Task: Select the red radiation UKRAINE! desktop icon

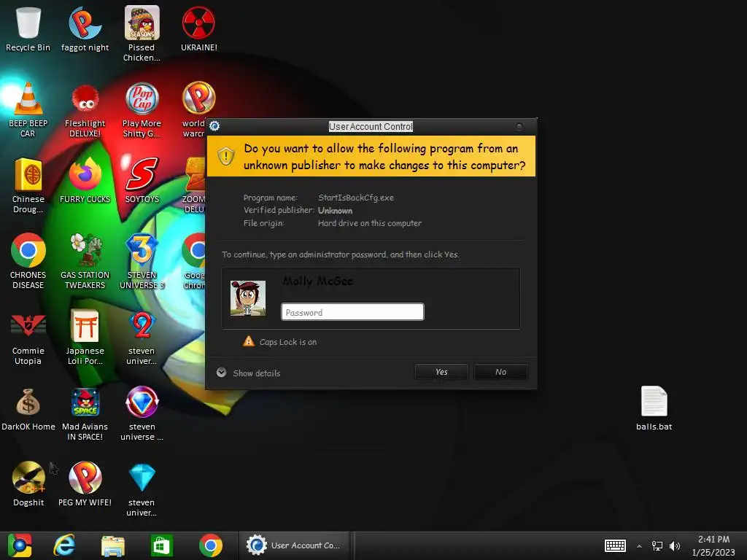Action: pyautogui.click(x=198, y=28)
